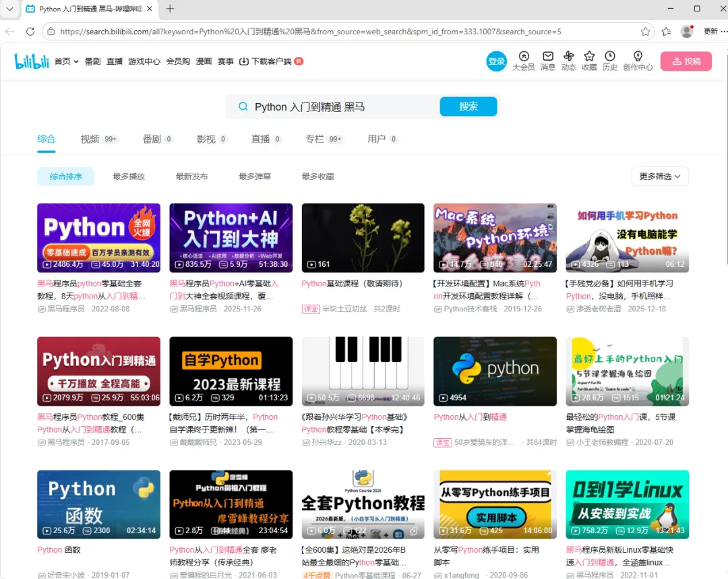Viewport: 728px width, 579px height.
Task: Go back with the browser back arrow
Action: pos(9,32)
